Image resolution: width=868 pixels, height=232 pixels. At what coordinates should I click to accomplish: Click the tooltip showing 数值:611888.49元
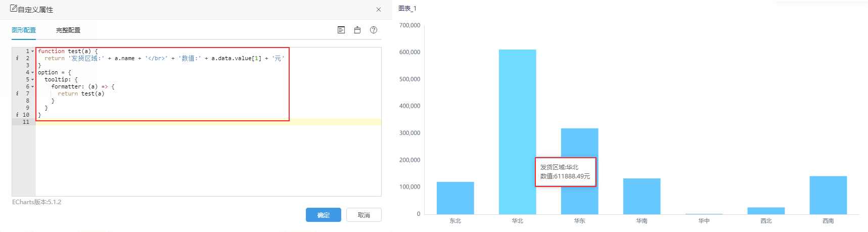coord(566,172)
